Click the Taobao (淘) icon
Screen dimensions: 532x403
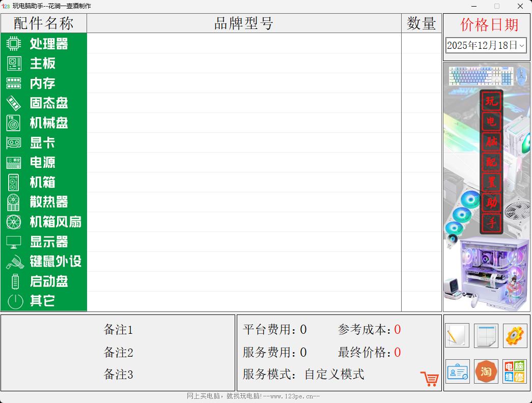[486, 371]
